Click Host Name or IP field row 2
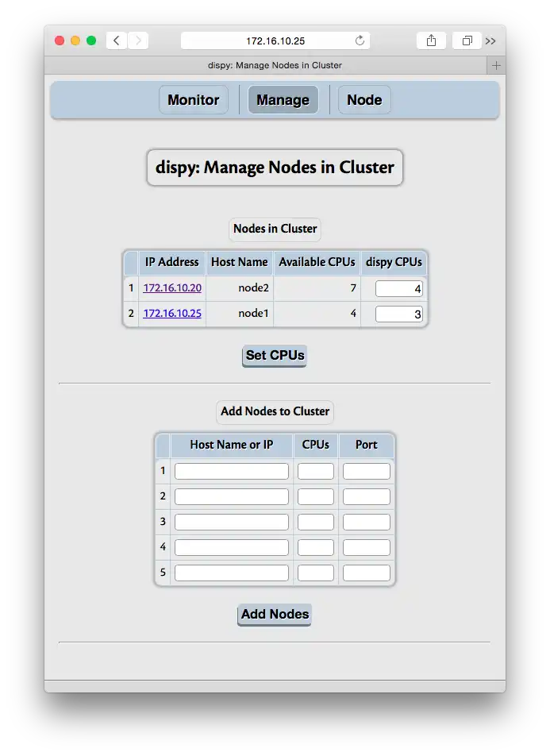 pyautogui.click(x=232, y=496)
